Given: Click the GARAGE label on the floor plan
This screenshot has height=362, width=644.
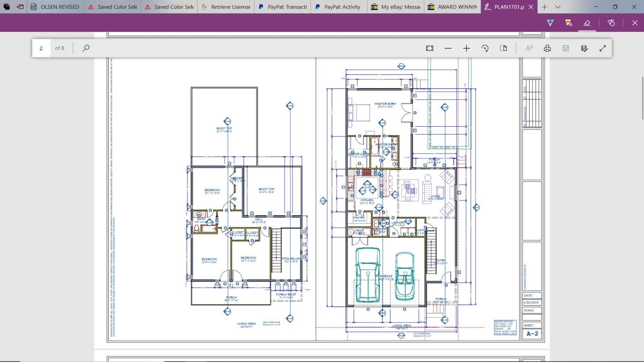Looking at the screenshot, I should pyautogui.click(x=386, y=276).
